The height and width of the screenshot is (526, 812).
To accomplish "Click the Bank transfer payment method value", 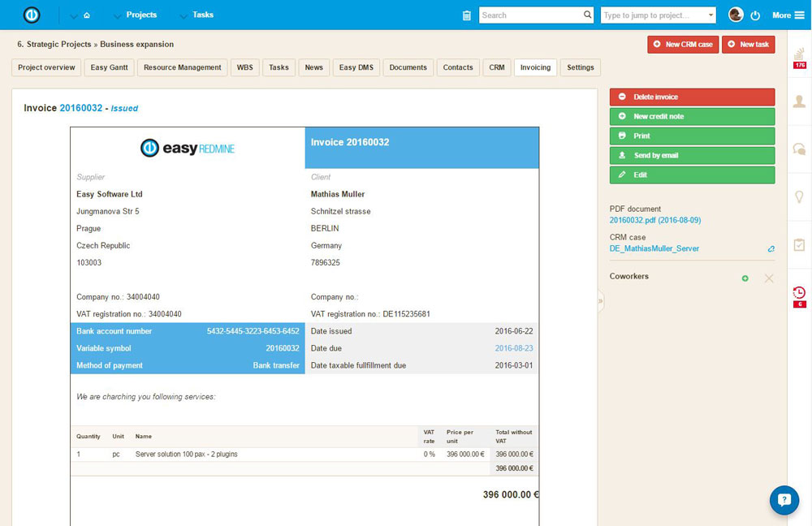I will click(276, 365).
